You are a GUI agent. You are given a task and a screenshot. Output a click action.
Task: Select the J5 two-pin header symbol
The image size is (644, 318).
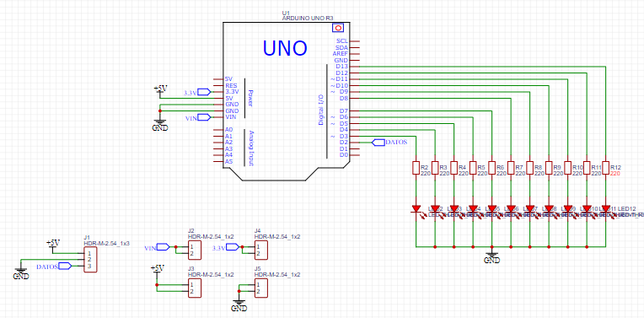[x=260, y=288]
